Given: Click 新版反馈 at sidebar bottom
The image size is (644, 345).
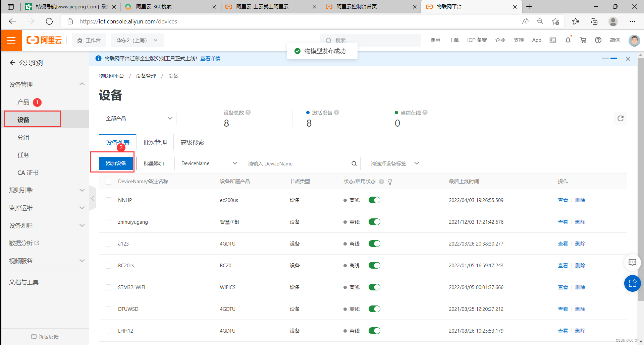Looking at the screenshot, I should 45,337.
